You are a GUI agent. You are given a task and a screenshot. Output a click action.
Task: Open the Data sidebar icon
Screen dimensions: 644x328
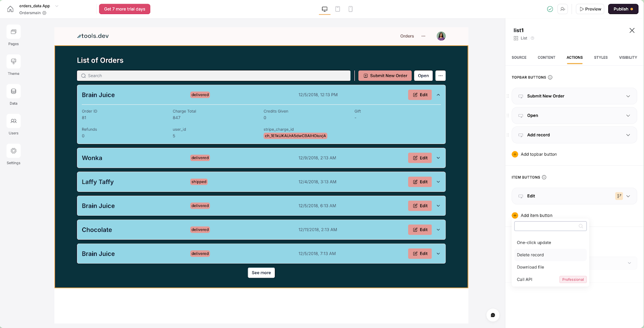pos(13,92)
